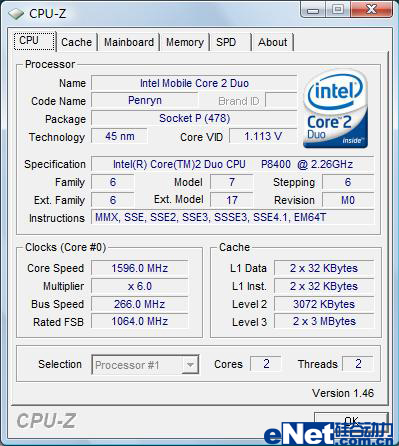The image size is (399, 446).
Task: Click the Instructions field listing MMX, SSE
Action: 233,218
